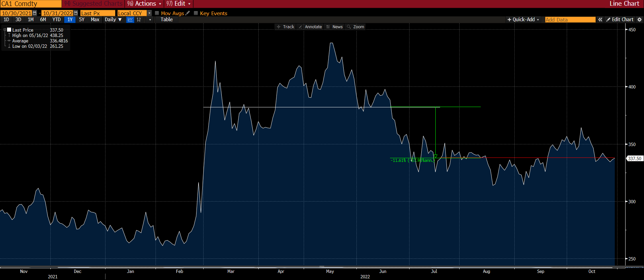Screen dimensions: 644x280
Task: Open the Quick-Add dropdown
Action: (x=523, y=20)
